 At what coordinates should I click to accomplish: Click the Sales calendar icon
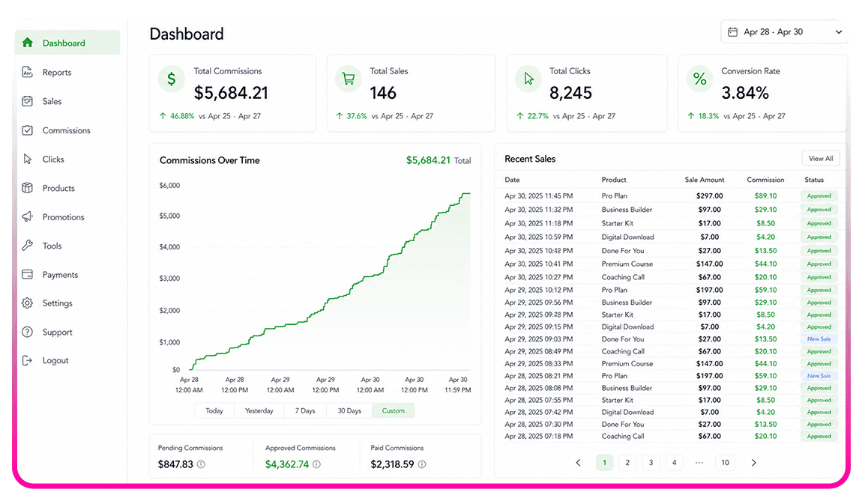[x=28, y=101]
